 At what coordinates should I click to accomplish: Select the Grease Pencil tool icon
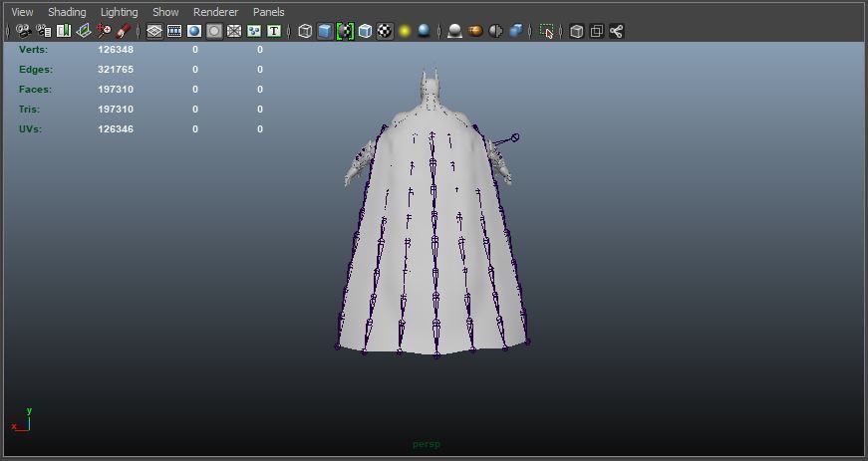click(x=123, y=31)
